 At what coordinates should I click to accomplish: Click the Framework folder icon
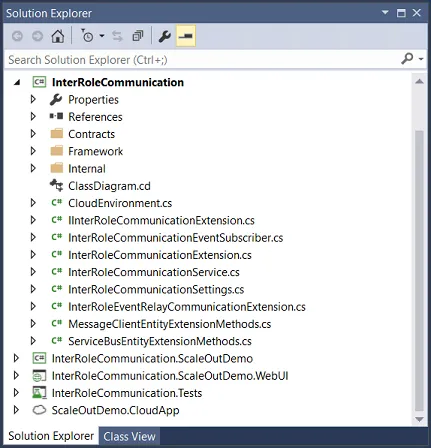pyautogui.click(x=57, y=151)
